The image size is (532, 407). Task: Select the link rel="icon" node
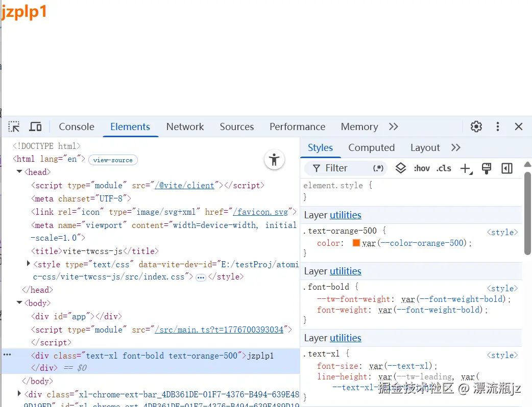164,212
